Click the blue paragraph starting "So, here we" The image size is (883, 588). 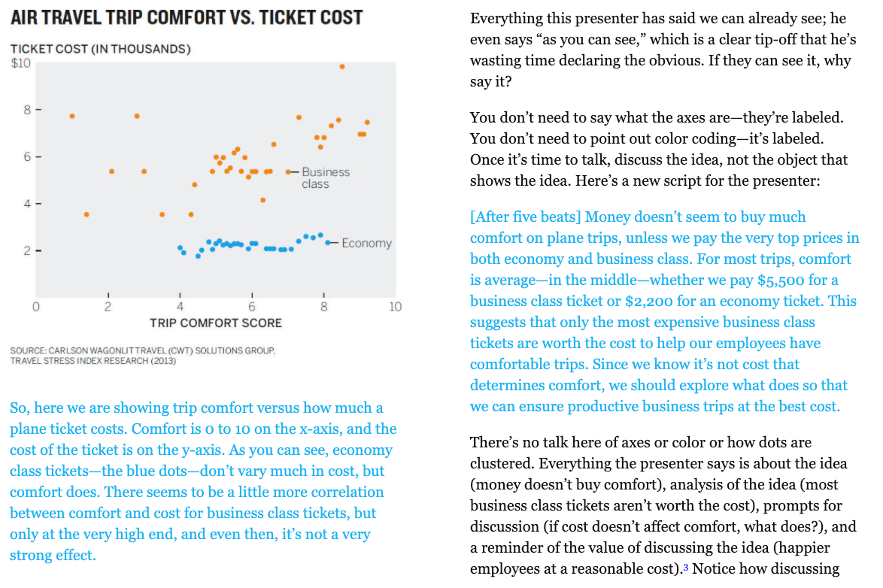203,481
